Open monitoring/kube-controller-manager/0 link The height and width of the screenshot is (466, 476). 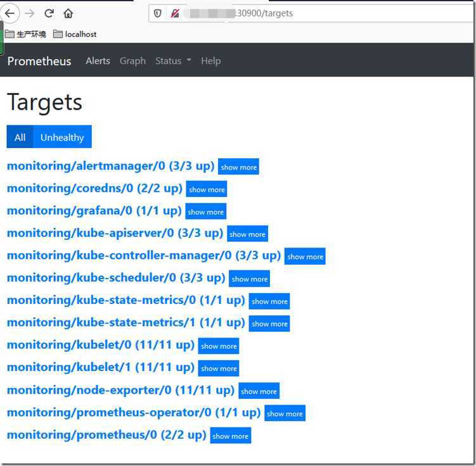[x=144, y=256]
